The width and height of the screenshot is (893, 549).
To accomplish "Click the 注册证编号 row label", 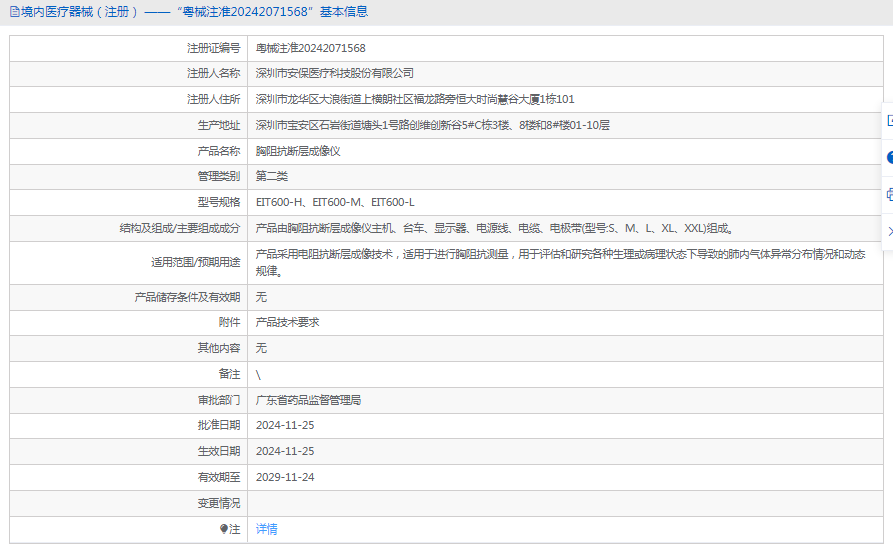I will pos(214,48).
